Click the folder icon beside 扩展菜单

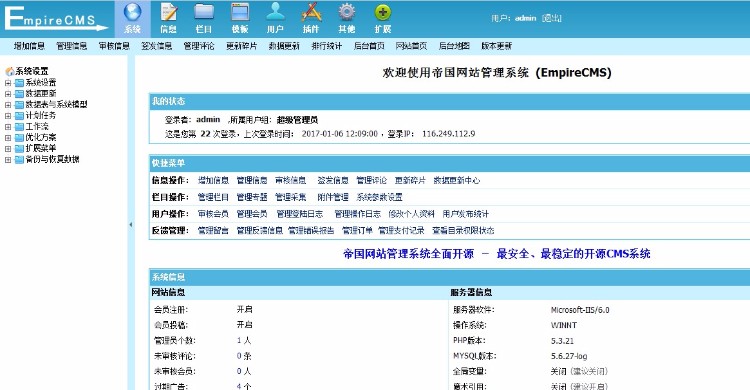[19, 148]
